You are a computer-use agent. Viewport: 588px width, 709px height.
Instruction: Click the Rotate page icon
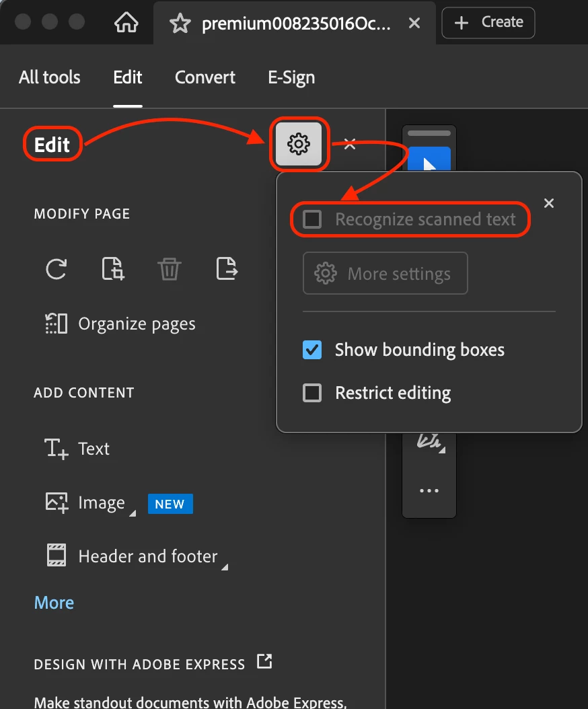(x=57, y=269)
